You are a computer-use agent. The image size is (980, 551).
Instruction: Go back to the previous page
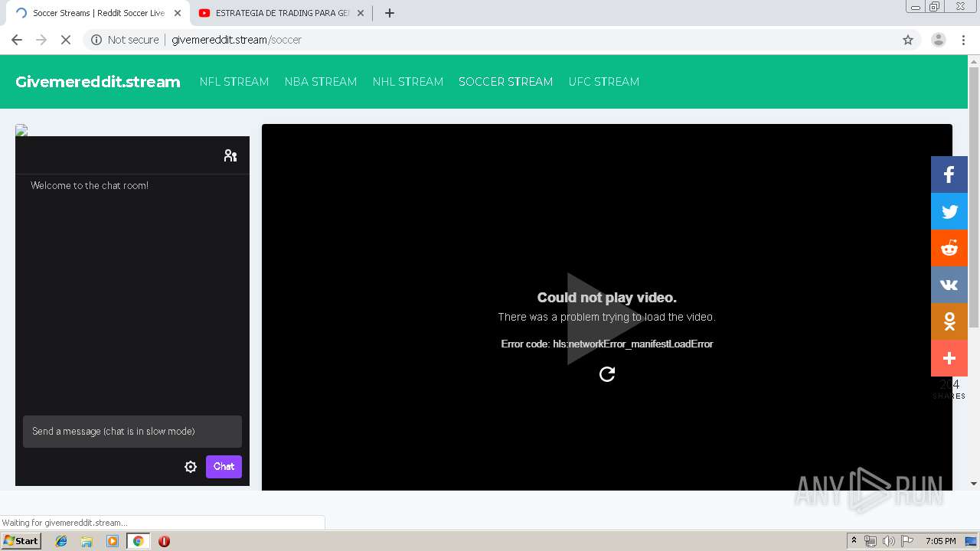point(17,40)
